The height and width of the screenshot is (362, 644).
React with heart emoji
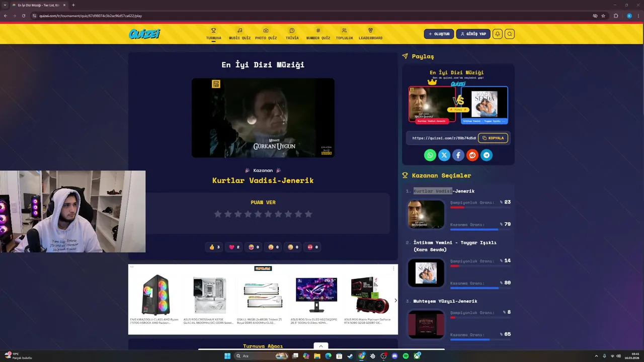[x=234, y=247]
